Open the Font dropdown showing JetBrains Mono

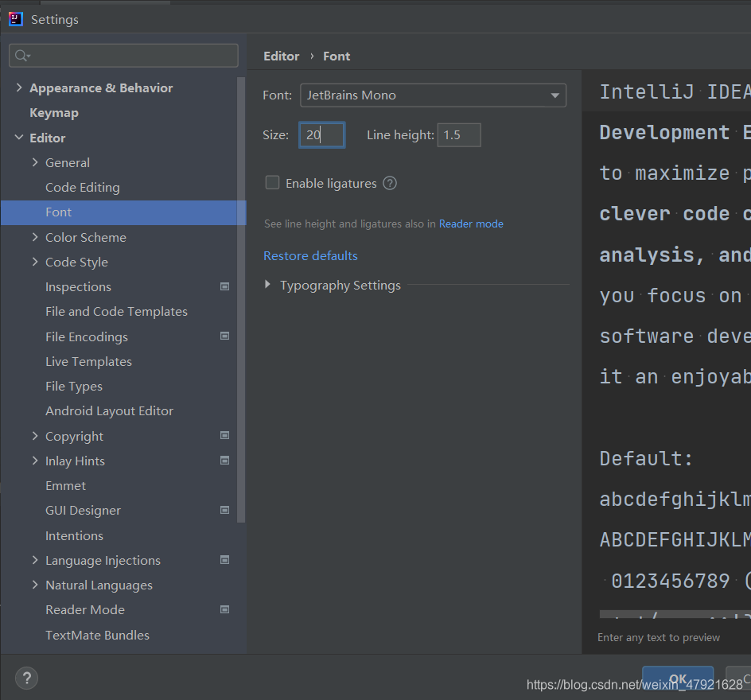click(433, 95)
